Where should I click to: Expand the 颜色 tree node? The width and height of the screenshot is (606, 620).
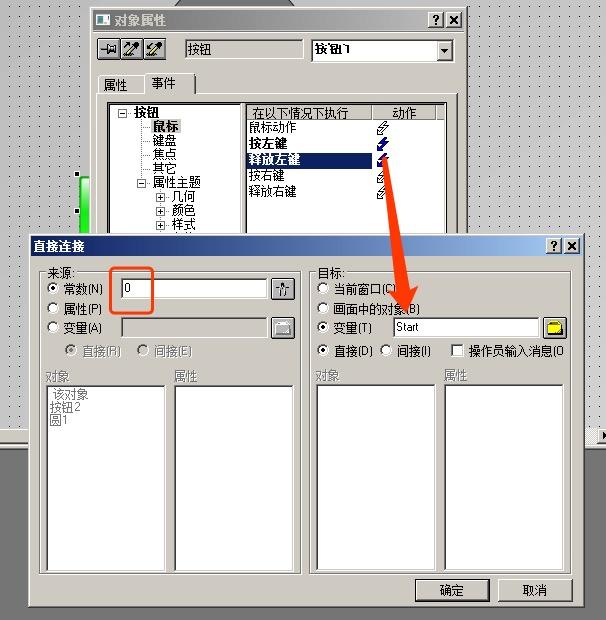160,211
